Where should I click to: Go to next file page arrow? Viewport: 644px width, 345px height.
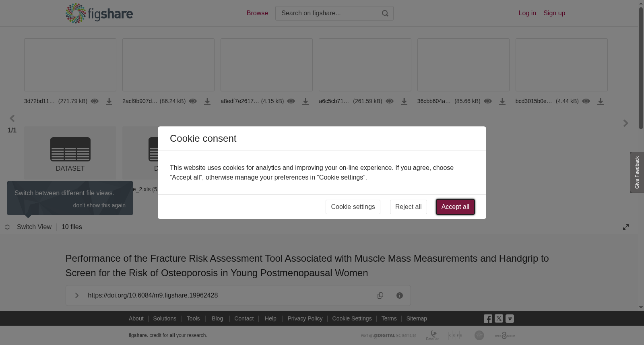[x=625, y=123]
